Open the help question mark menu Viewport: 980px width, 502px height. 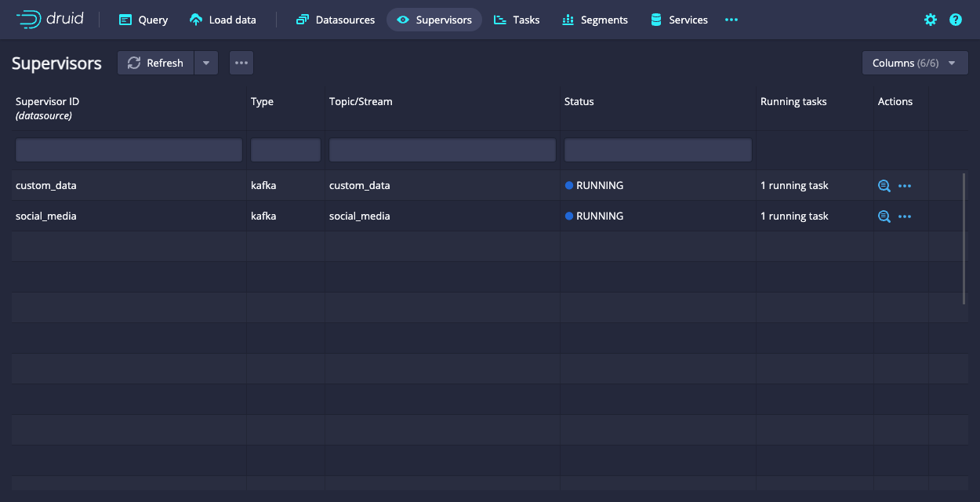pyautogui.click(x=956, y=20)
